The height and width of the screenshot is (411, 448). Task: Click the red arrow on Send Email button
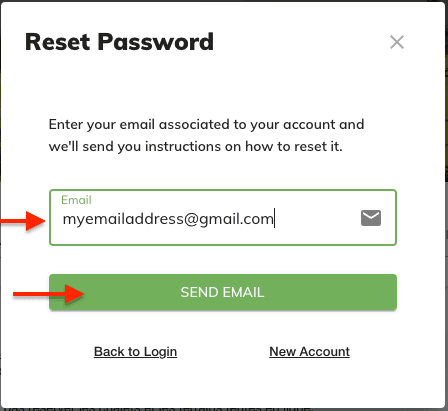point(49,294)
